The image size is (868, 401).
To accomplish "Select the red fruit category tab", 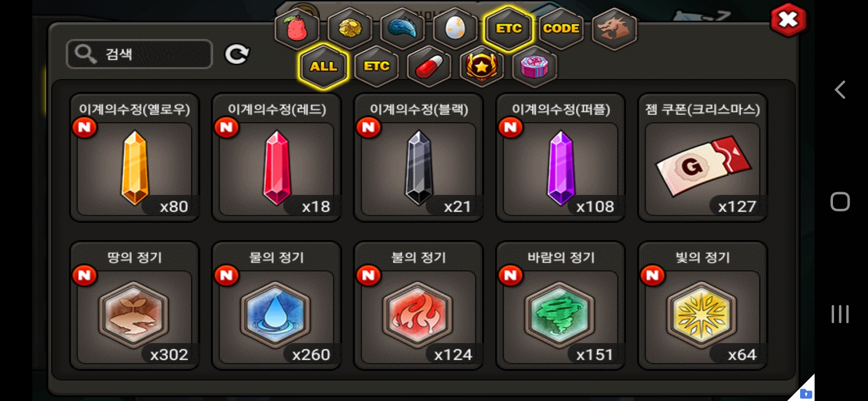I will (x=297, y=29).
